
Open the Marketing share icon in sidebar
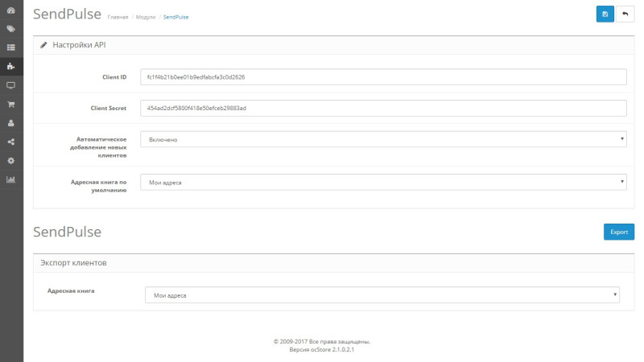(11, 142)
